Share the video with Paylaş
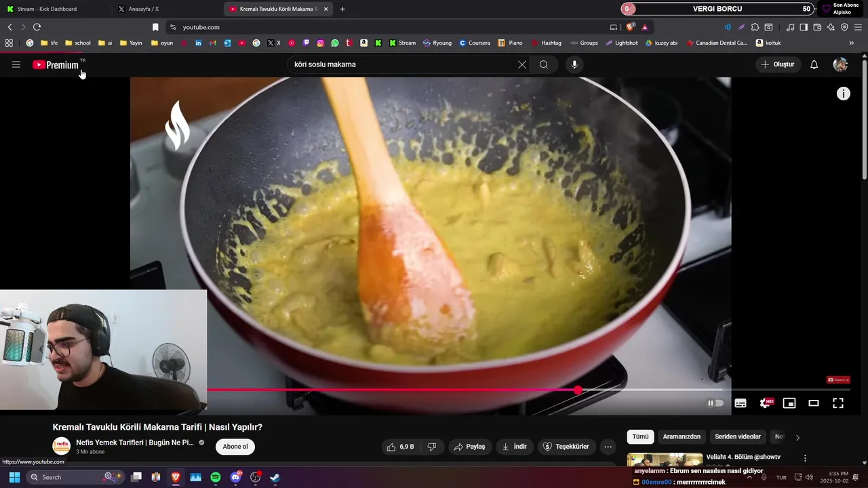This screenshot has height=488, width=868. pos(469,447)
